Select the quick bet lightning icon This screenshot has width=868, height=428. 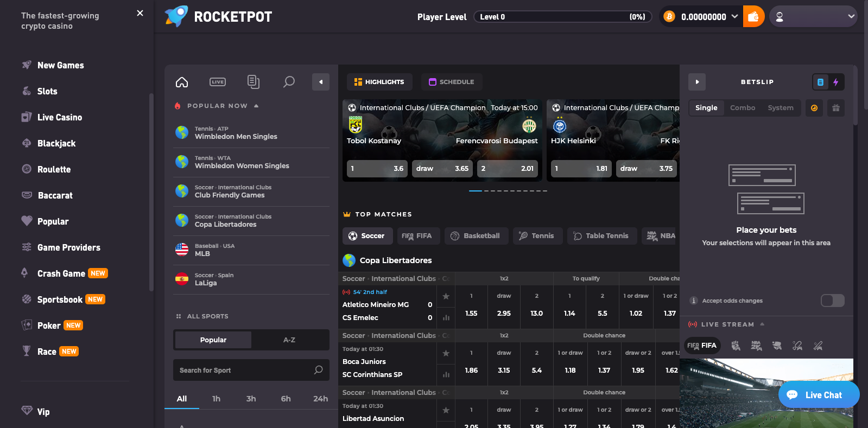836,82
